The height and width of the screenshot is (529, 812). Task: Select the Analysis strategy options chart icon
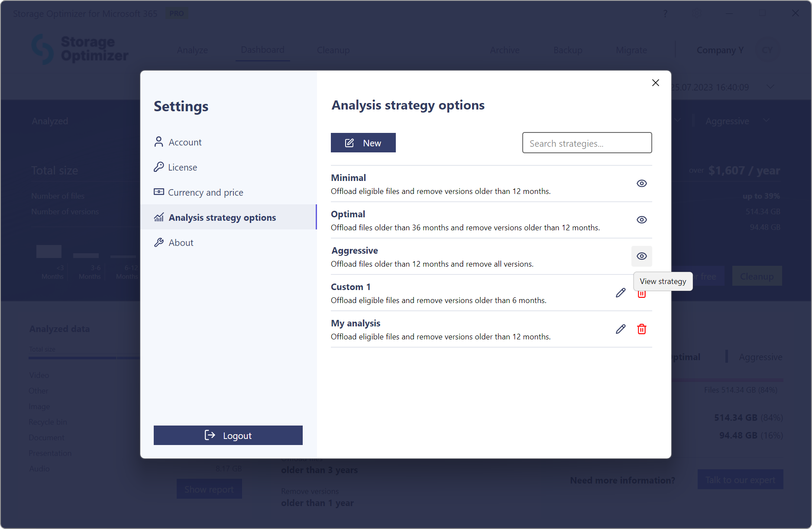point(159,217)
